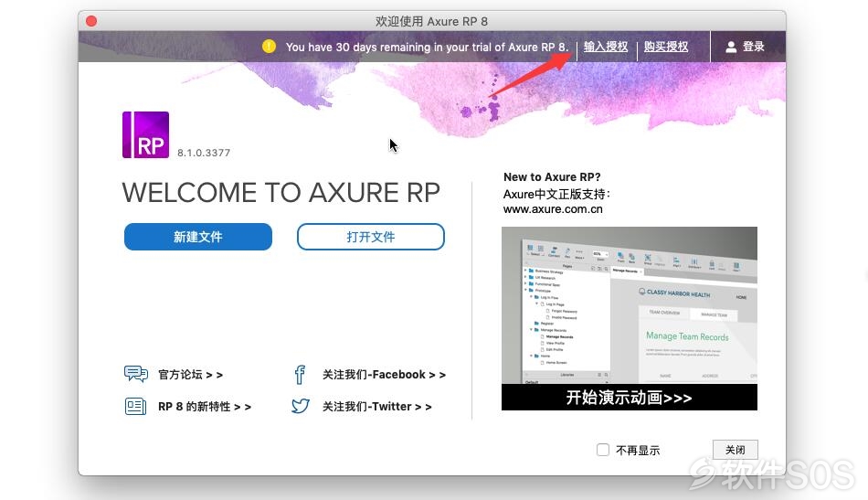Click the Facebook logo icon
The image size is (868, 500).
coord(300,375)
